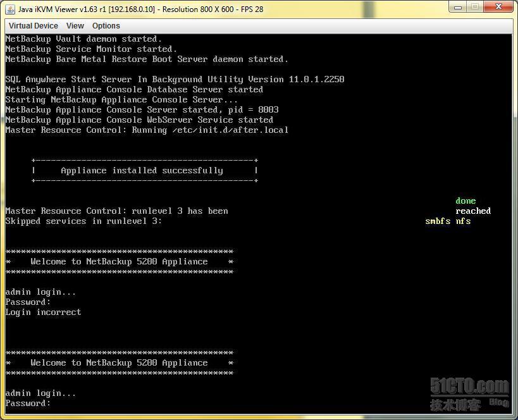Viewport: 518px width, 420px height.
Task: Click the green 'done' status text
Action: click(466, 201)
